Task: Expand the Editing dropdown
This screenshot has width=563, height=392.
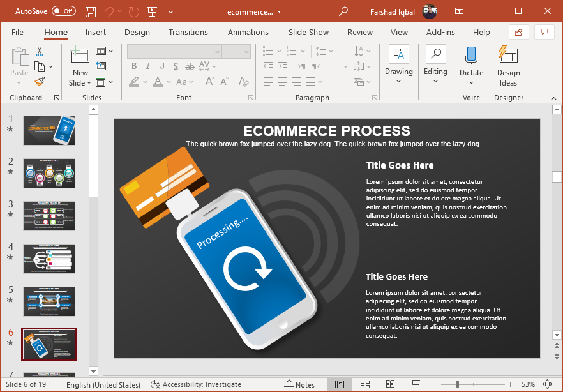Action: [435, 82]
